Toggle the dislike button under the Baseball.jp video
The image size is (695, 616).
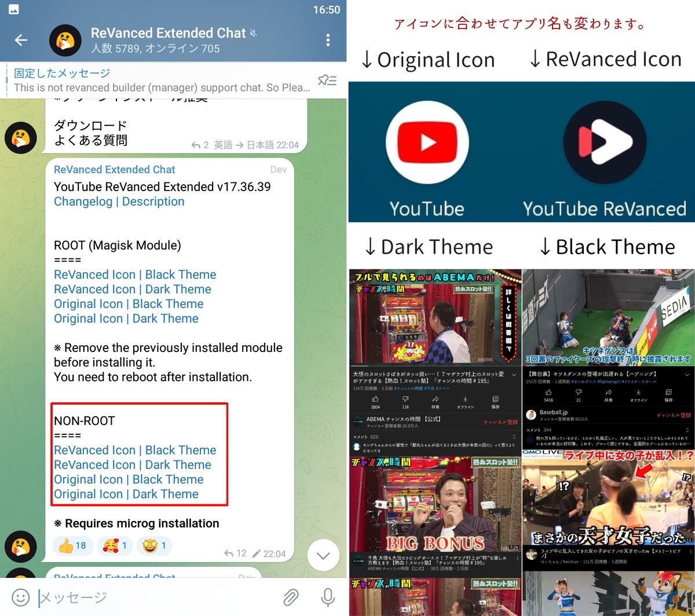coord(578,391)
